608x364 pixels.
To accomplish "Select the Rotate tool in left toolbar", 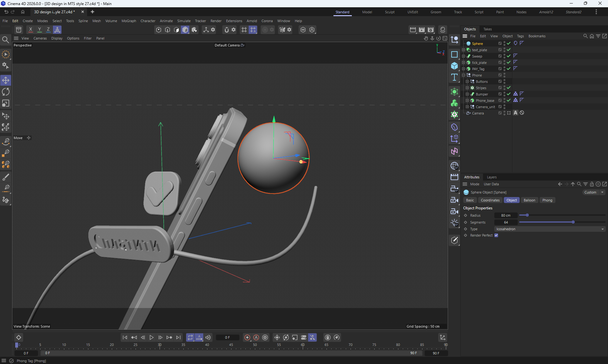I will (x=6, y=92).
